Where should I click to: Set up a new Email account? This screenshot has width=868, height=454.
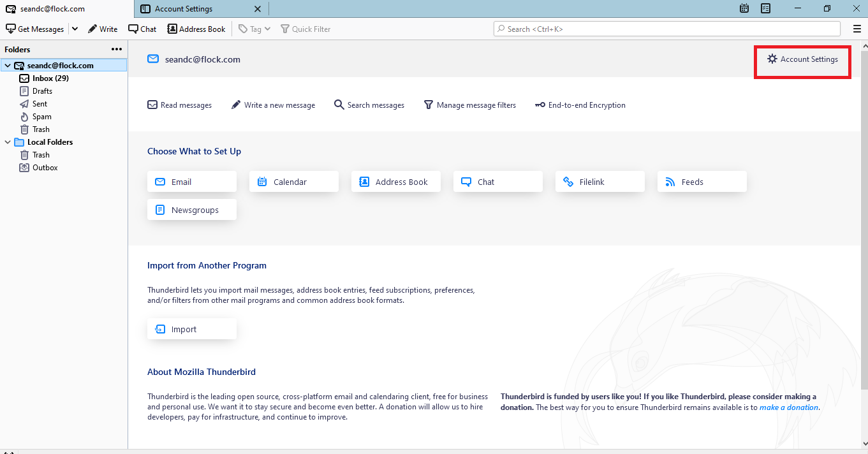coord(192,182)
